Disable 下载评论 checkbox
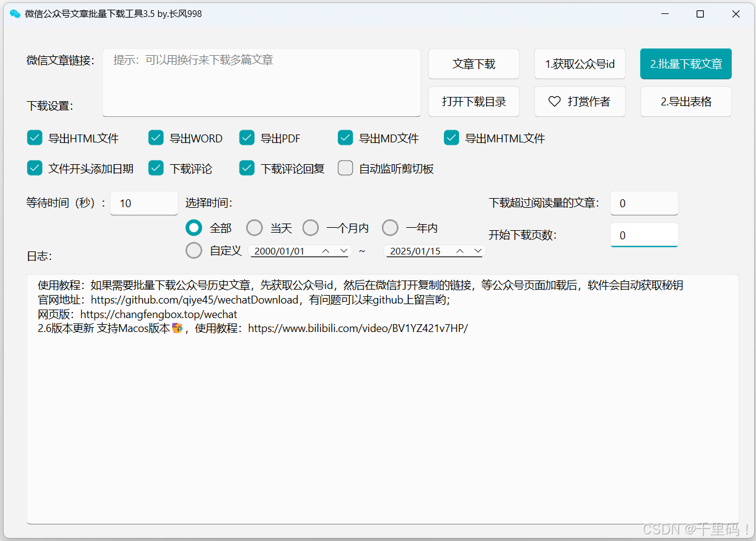Viewport: 756px width, 541px height. pyautogui.click(x=156, y=168)
